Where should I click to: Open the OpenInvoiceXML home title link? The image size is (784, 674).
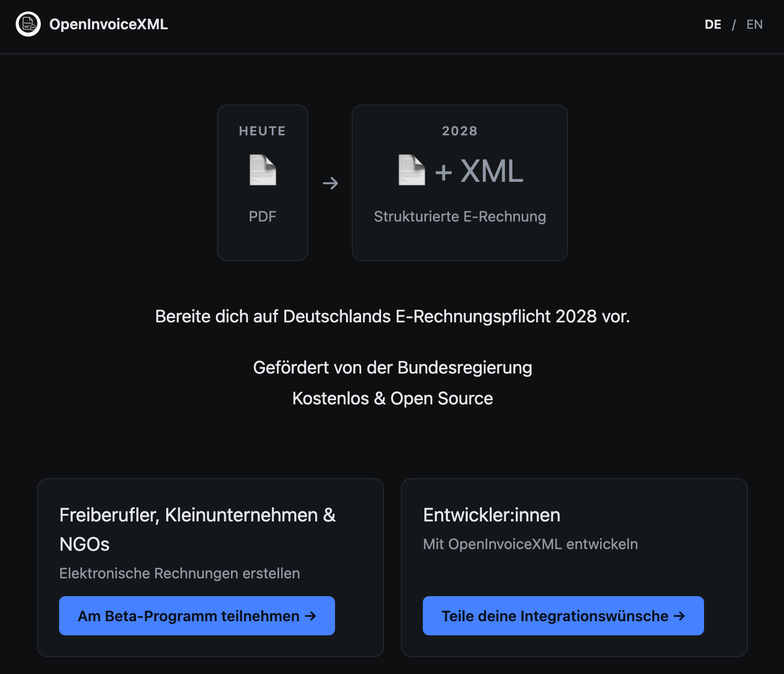pos(108,25)
